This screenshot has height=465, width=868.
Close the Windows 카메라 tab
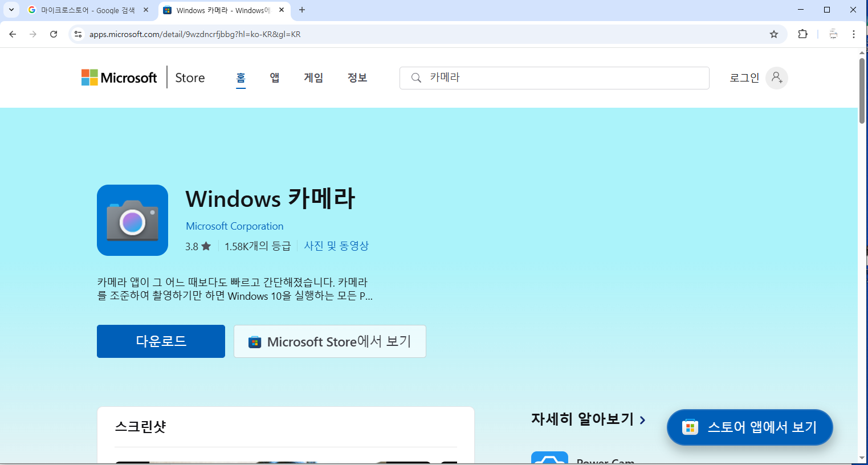[x=282, y=10]
